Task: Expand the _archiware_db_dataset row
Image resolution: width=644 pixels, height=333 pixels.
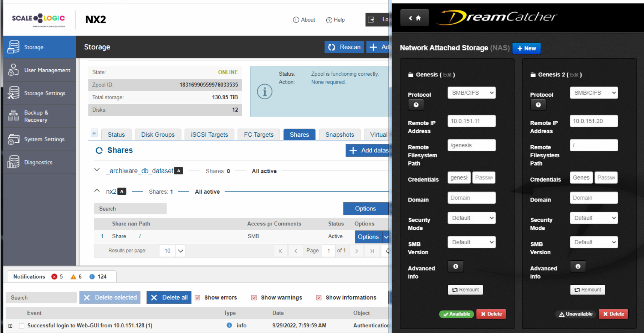Action: coord(97,170)
